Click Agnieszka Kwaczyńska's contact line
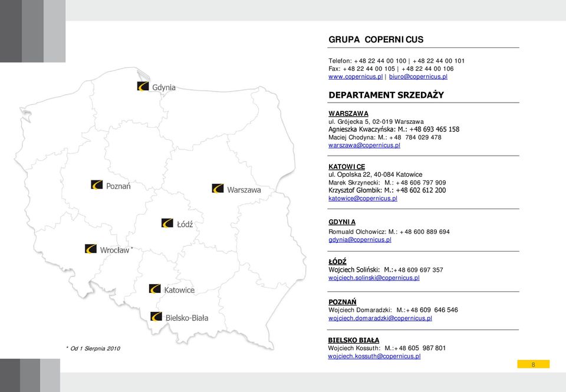 pyautogui.click(x=394, y=129)
